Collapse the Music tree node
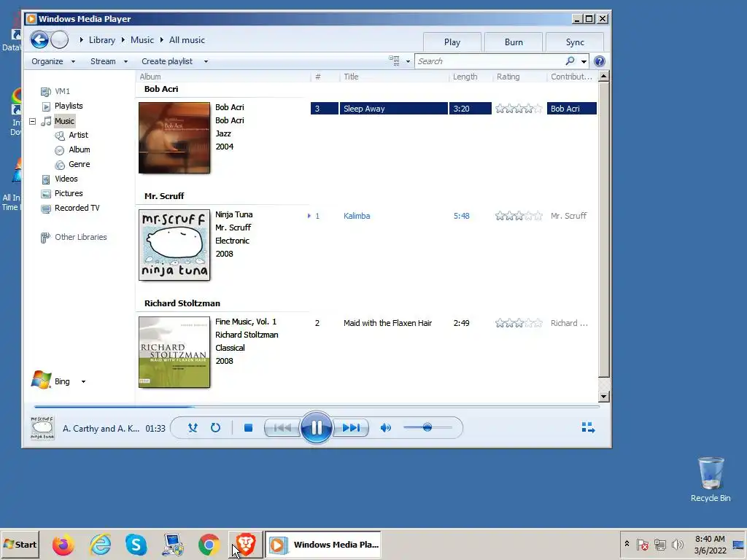 click(32, 121)
